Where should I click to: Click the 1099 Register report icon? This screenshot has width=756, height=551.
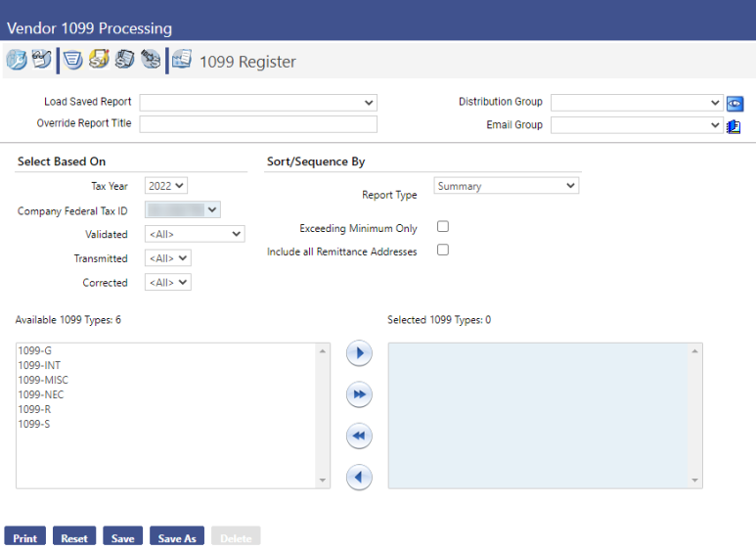[181, 61]
